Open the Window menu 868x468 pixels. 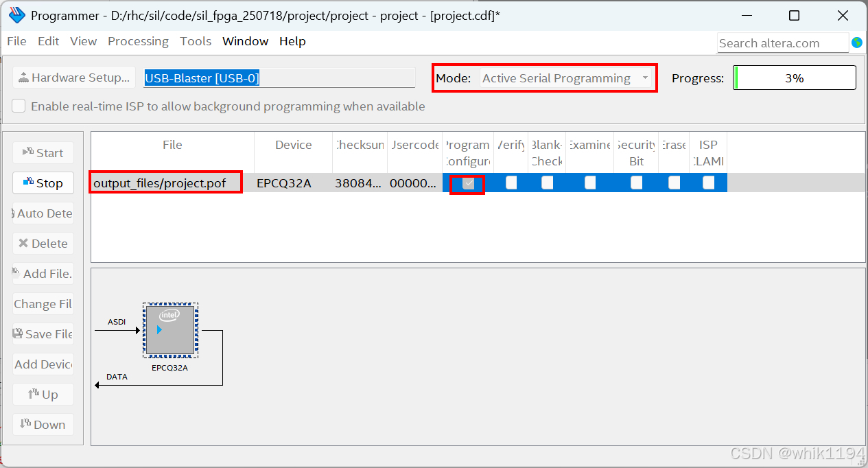tap(245, 41)
